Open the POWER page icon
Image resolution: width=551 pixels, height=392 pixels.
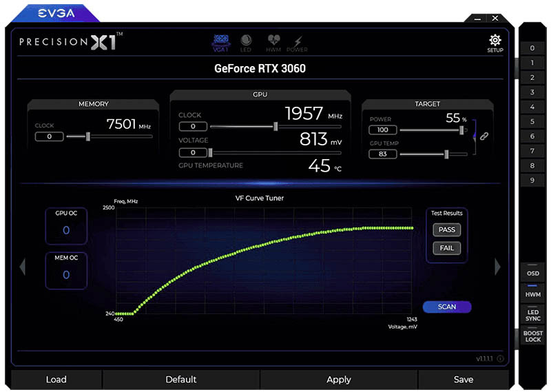(x=297, y=43)
